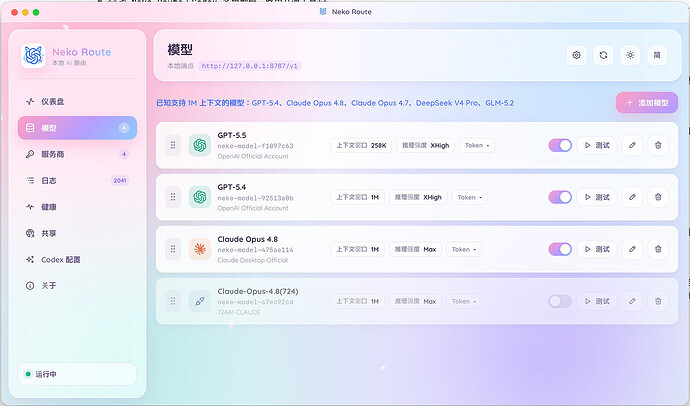Delete Claude Opus 4.8 with trash icon
The image size is (690, 406).
658,249
